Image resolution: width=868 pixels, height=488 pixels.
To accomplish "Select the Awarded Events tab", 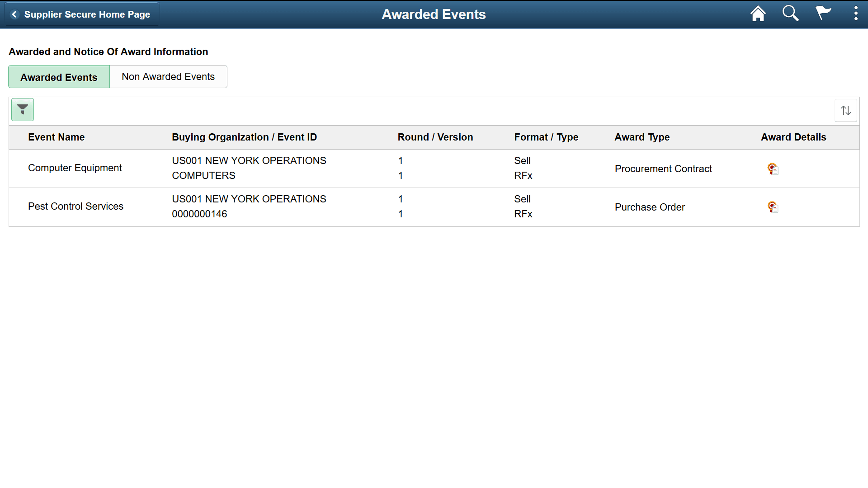I will click(x=58, y=77).
